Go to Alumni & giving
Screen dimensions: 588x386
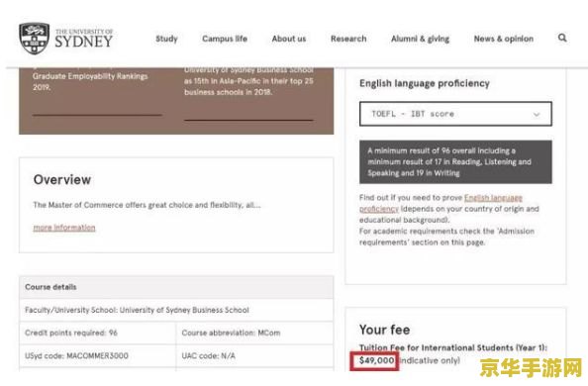tap(420, 39)
